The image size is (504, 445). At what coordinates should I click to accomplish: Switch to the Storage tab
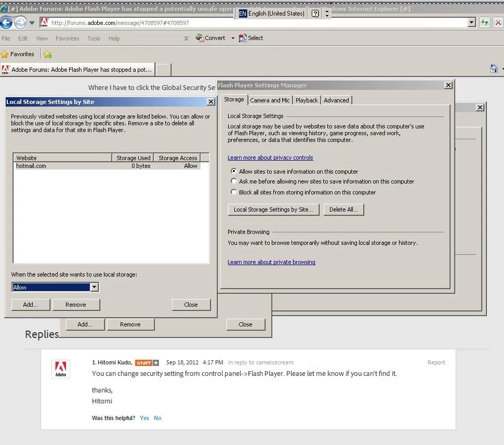click(234, 100)
